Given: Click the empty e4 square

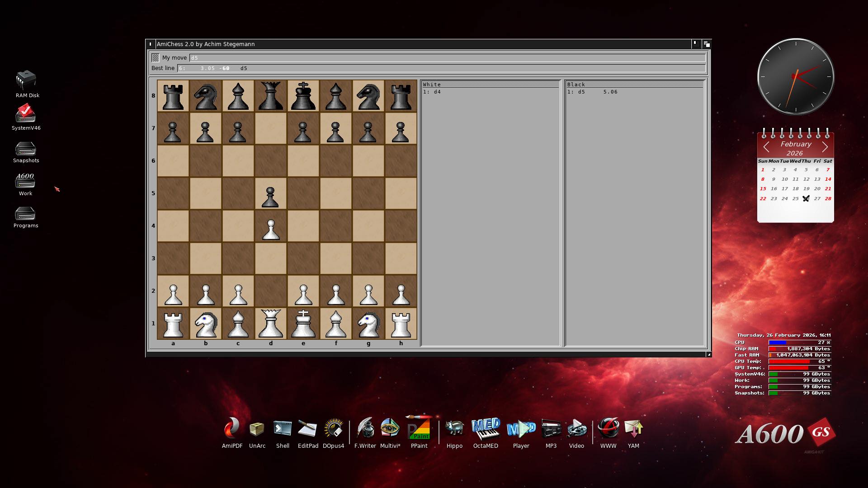Looking at the screenshot, I should [x=303, y=226].
